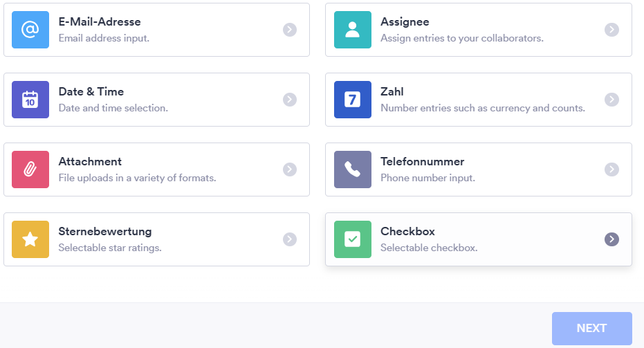The width and height of the screenshot is (644, 348).
Task: Open the arrow chevron for Attachment
Action: (x=290, y=170)
